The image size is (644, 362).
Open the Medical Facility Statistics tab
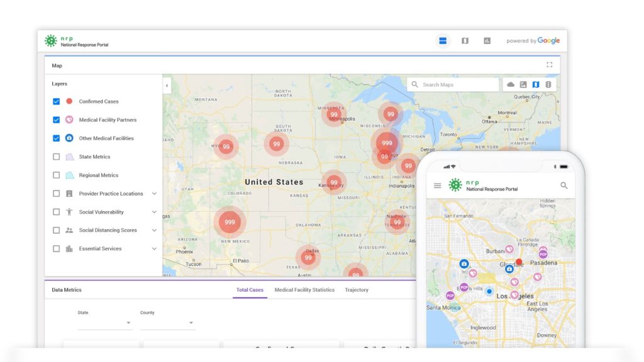[x=304, y=290]
